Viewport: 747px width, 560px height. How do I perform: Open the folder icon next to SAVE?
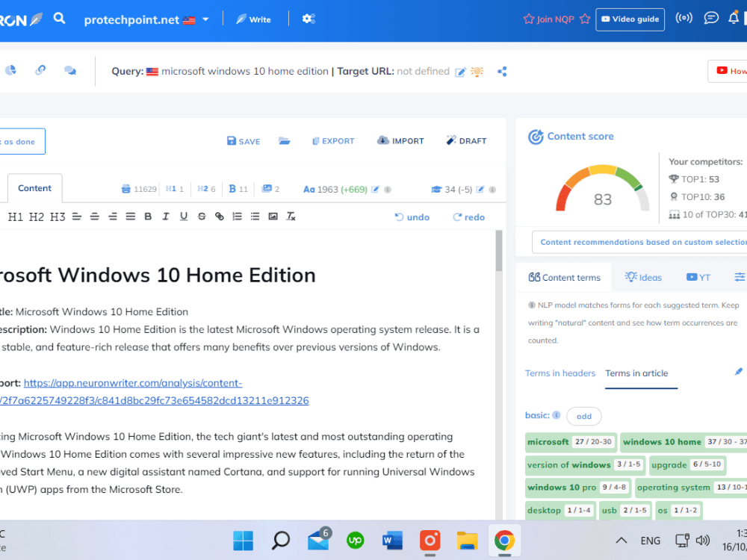285,141
